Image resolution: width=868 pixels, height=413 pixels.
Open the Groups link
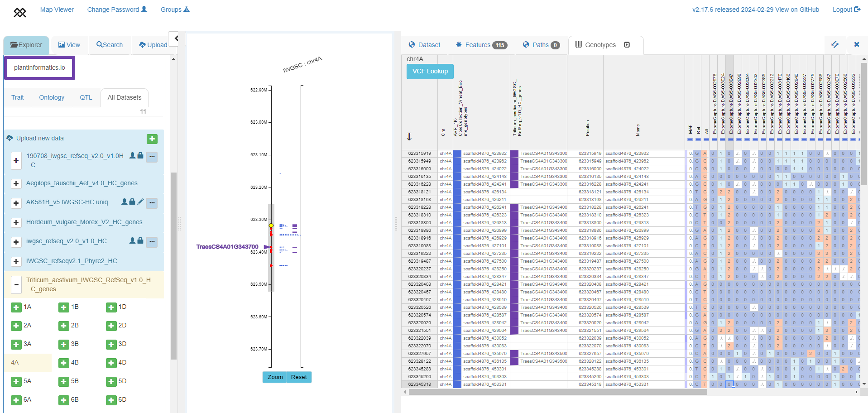click(x=175, y=10)
